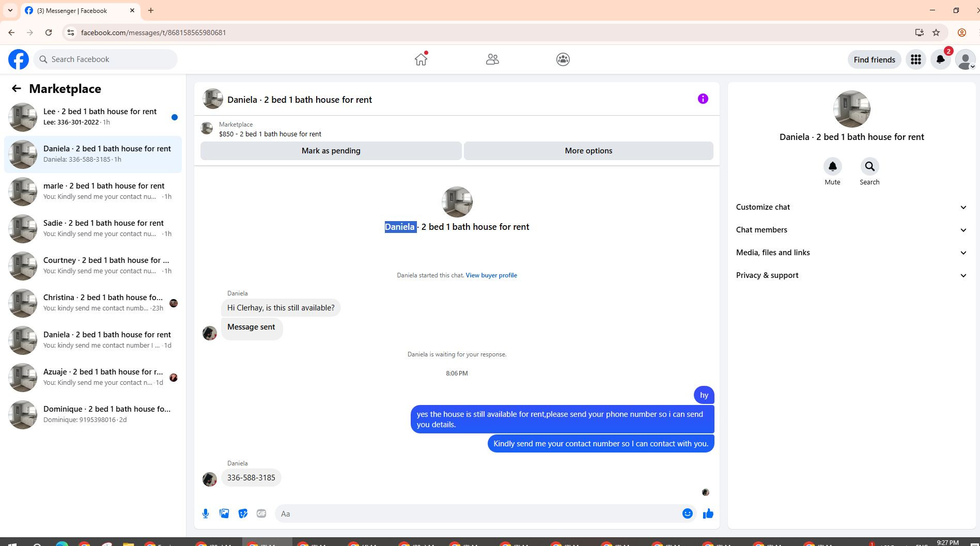Open conversation information purple icon
The height and width of the screenshot is (546, 980).
coord(703,99)
